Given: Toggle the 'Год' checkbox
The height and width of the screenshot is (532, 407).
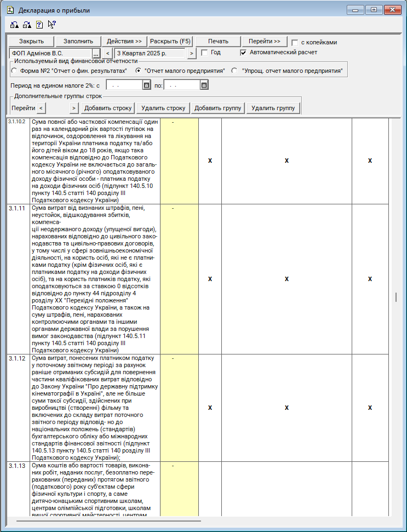Looking at the screenshot, I should coord(204,53).
